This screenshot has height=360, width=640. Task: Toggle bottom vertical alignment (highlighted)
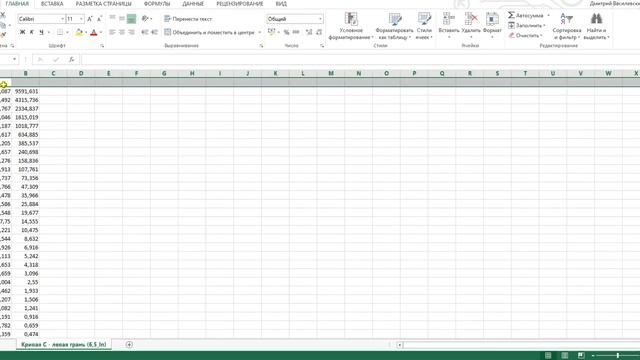[131, 19]
